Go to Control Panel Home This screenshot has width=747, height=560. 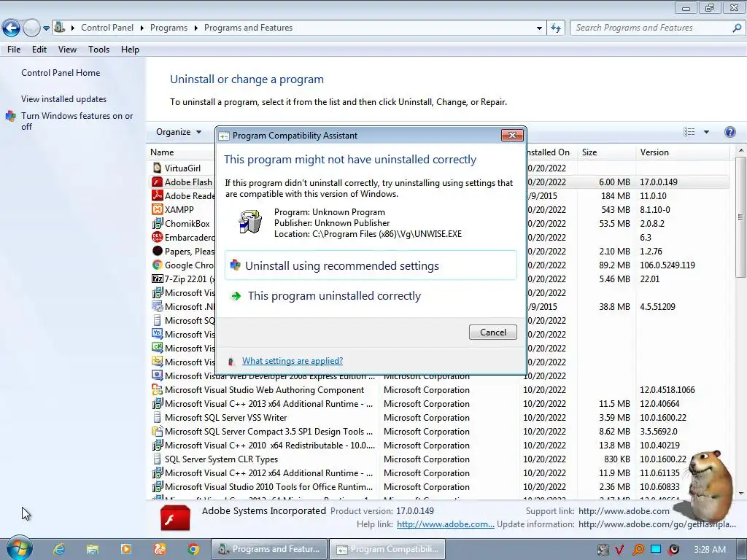pyautogui.click(x=61, y=72)
